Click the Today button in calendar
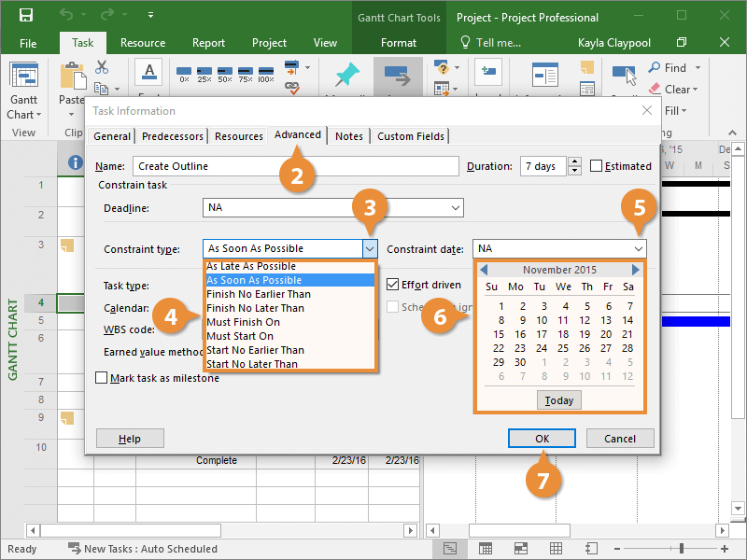Image resolution: width=747 pixels, height=560 pixels. [558, 400]
